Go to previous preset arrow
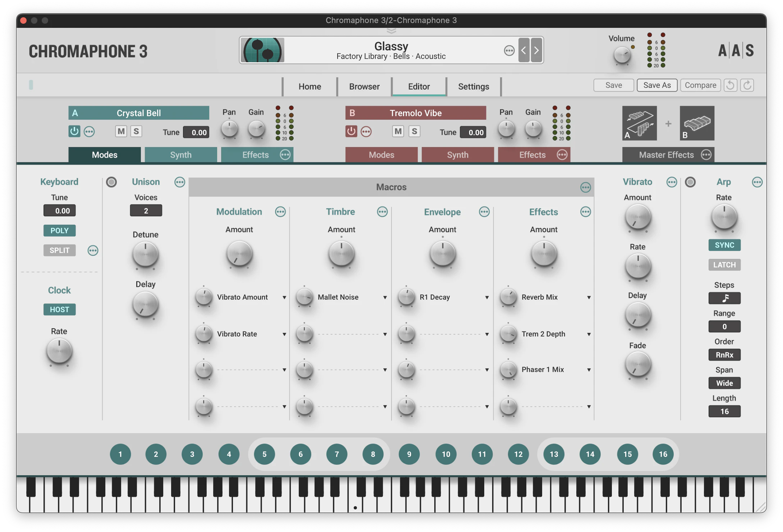This screenshot has width=783, height=532. 524,50
